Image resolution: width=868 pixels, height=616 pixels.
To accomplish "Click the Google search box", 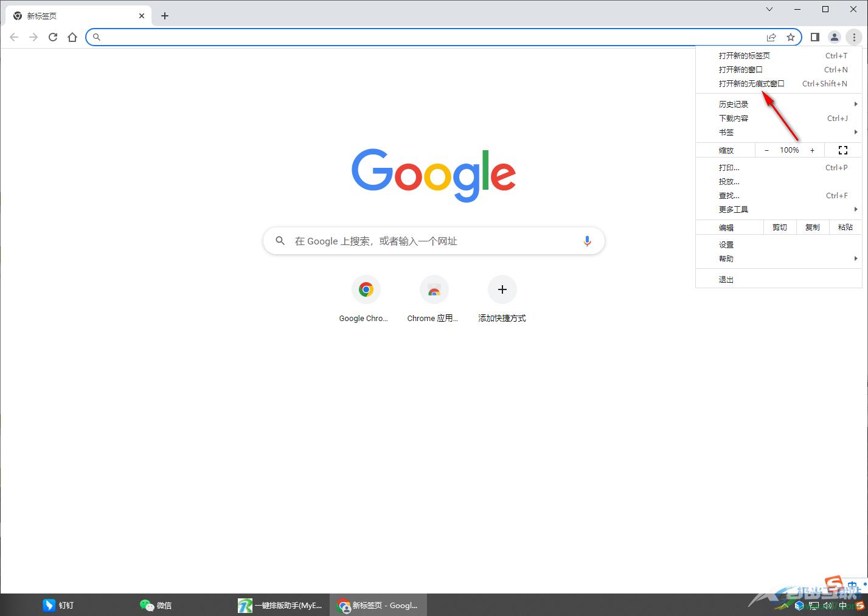I will click(x=434, y=241).
